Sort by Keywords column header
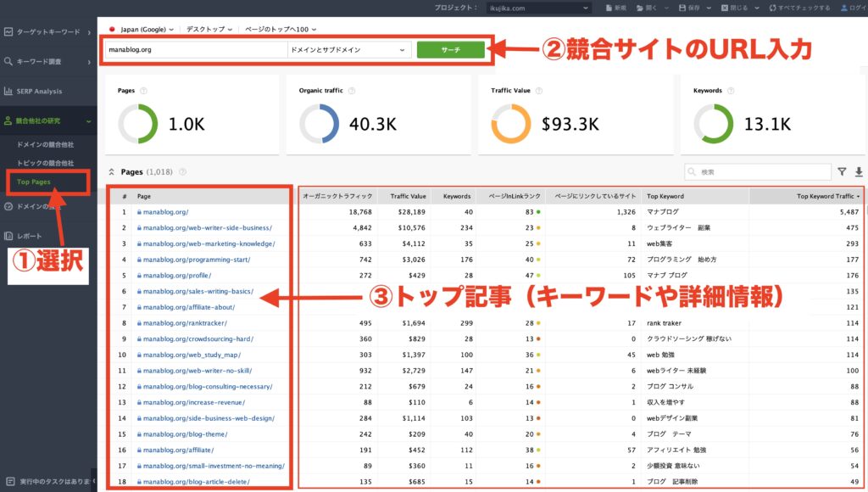 [457, 196]
